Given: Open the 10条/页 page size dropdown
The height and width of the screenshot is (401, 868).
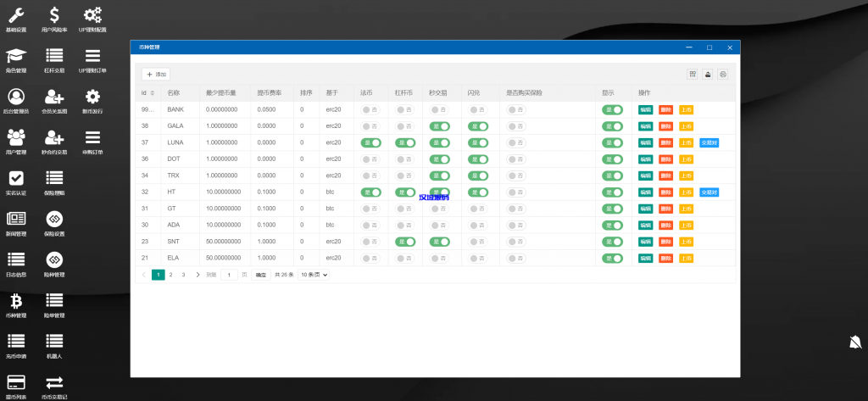Looking at the screenshot, I should [314, 275].
